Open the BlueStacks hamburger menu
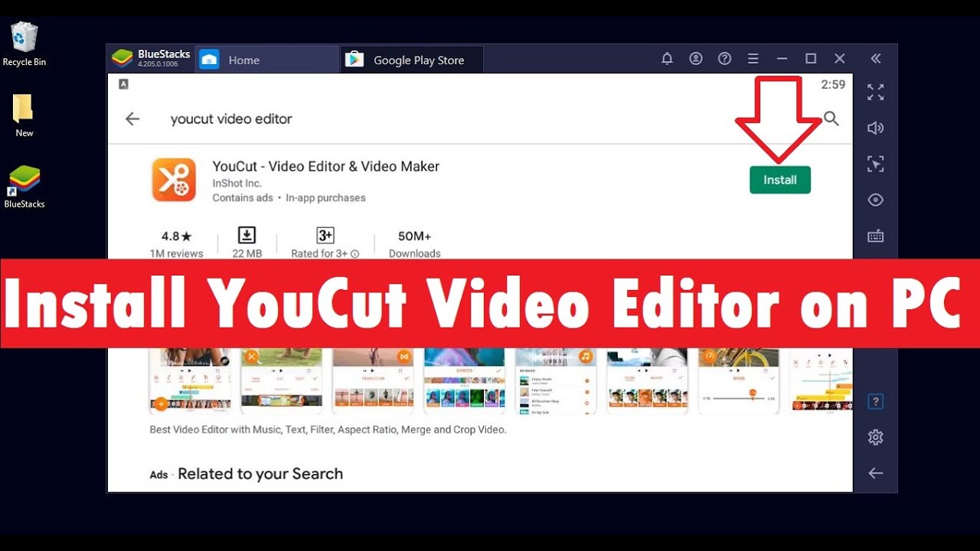This screenshot has height=551, width=980. pos(753,59)
